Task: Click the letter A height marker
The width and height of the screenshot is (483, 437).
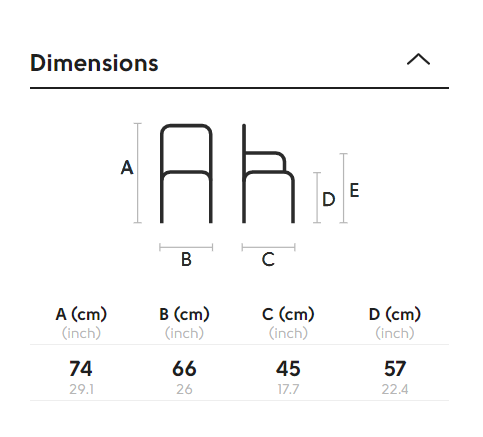Action: click(127, 167)
